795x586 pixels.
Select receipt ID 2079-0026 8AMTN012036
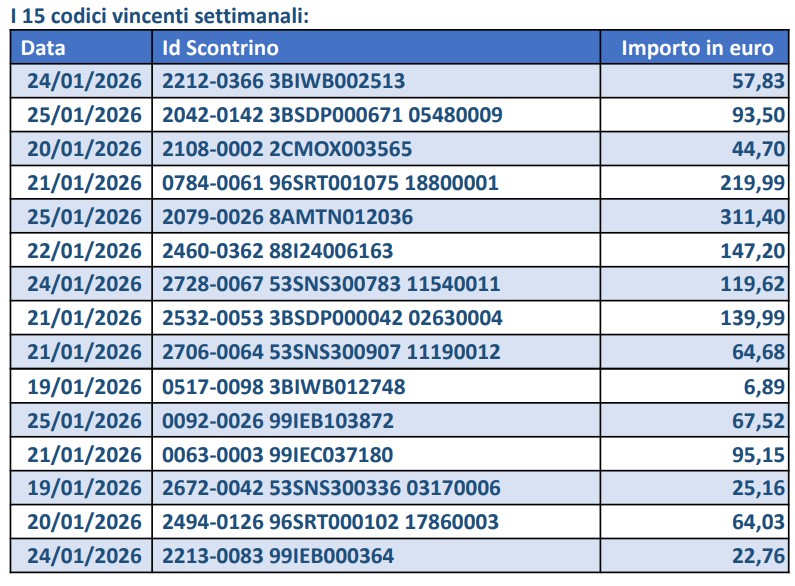pyautogui.click(x=287, y=217)
